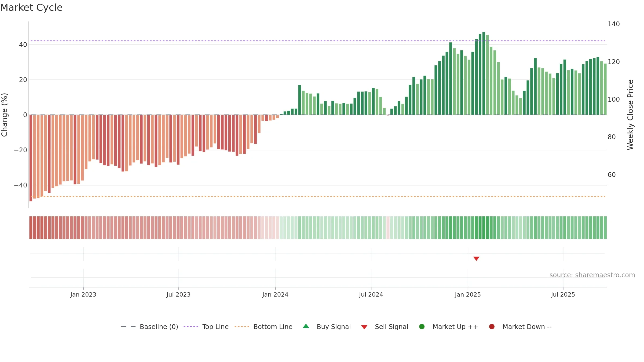The width and height of the screenshot is (644, 362).
Task: Click the −40 tick on Change axis
Action: 20,185
